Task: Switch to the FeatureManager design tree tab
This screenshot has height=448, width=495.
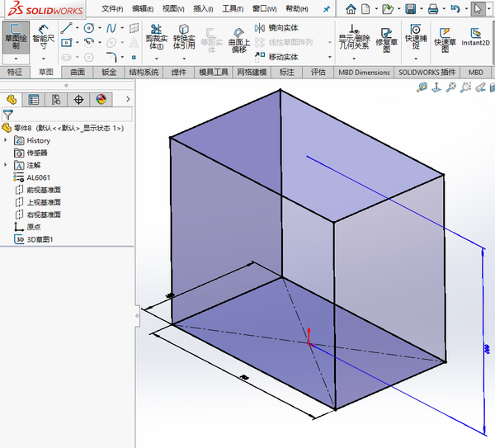Action: coord(12,100)
